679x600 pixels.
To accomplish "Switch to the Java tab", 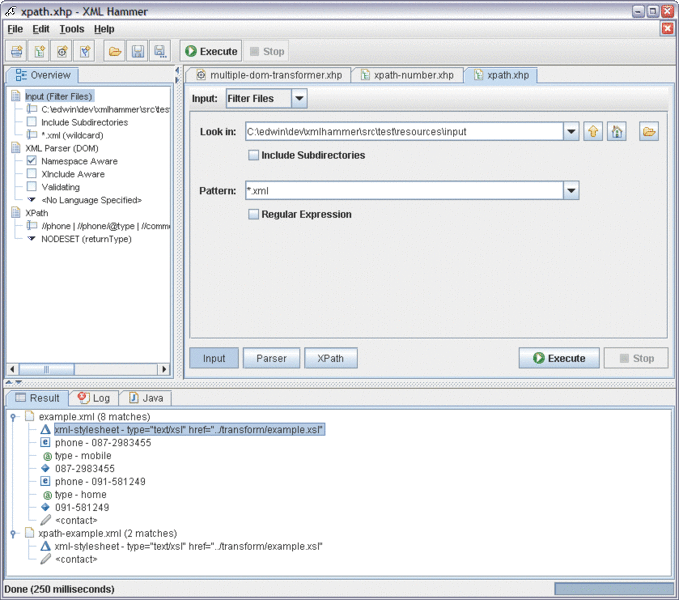I will (146, 398).
